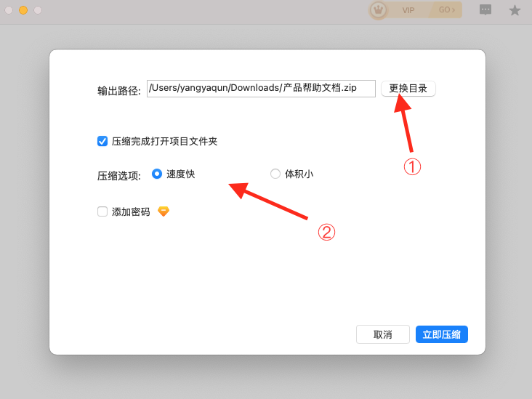Select the 速度快 radio option
This screenshot has height=399, width=532.
point(157,174)
